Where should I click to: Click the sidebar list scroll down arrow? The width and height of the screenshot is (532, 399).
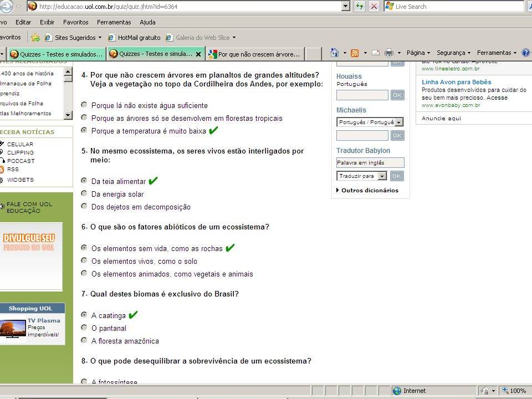click(x=68, y=115)
